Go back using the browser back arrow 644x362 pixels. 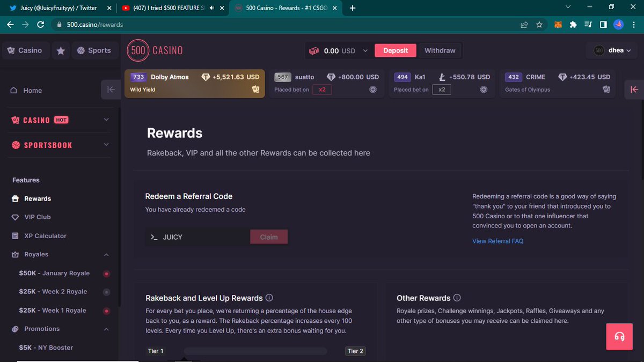pyautogui.click(x=10, y=25)
